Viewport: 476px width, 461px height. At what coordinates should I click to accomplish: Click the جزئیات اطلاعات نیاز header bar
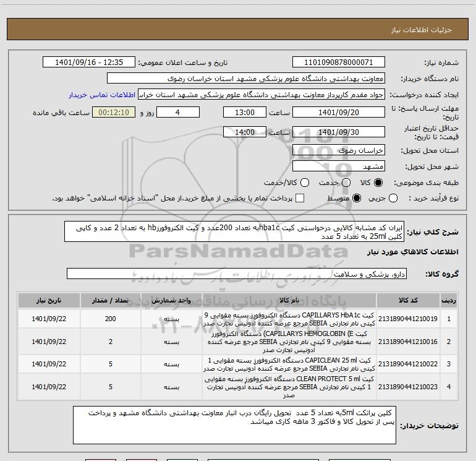pos(237,29)
